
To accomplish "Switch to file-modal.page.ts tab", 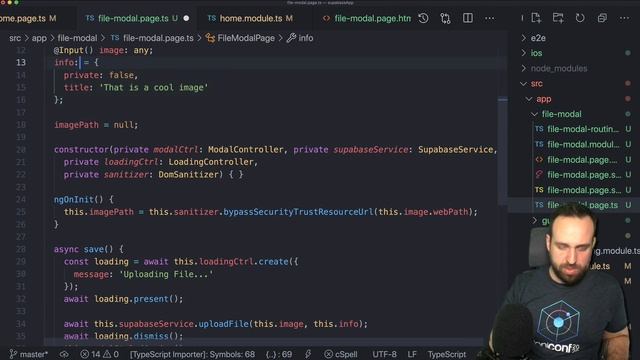I will [133, 18].
